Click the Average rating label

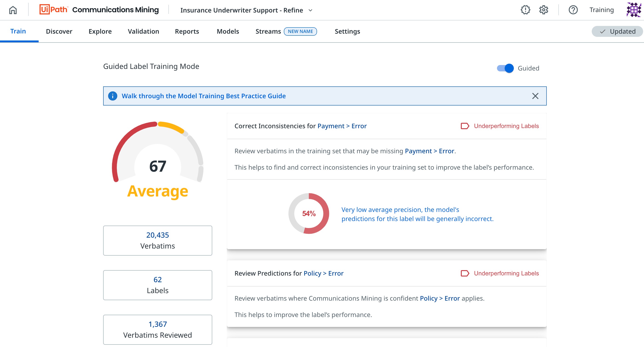tap(157, 191)
